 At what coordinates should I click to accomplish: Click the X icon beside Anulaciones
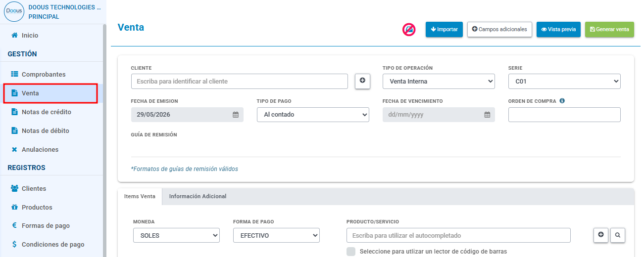(x=14, y=150)
